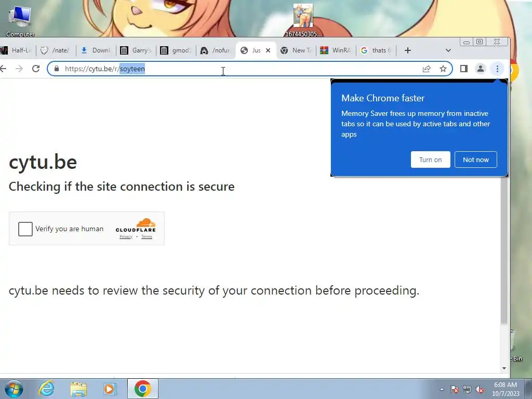Switch to the WinRA tab
This screenshot has width=532, height=399.
(x=336, y=50)
